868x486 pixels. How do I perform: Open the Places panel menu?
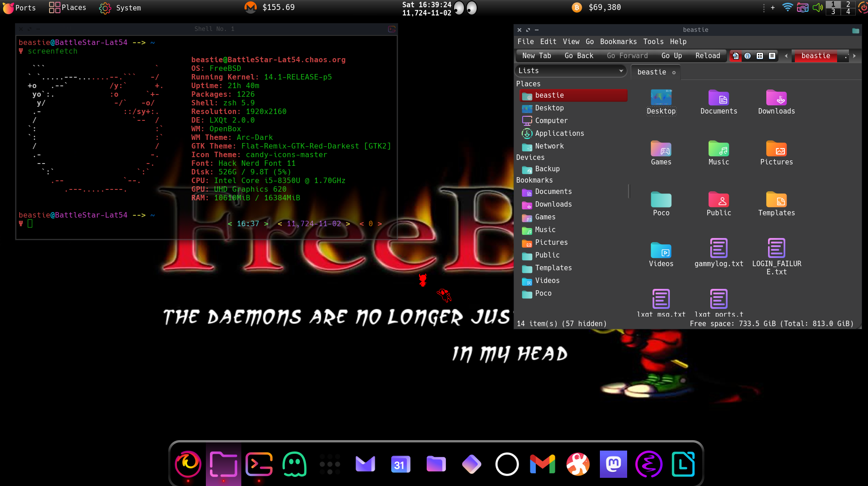67,8
